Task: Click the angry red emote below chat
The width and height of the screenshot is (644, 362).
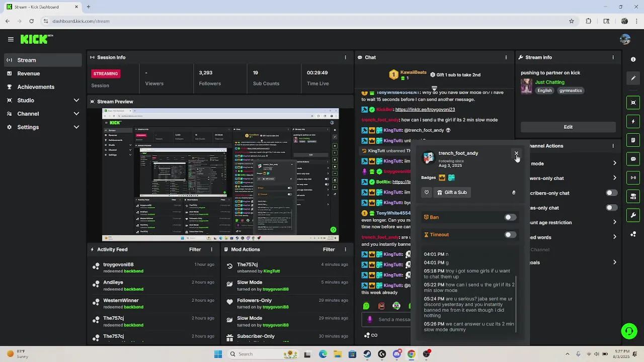Action: pyautogui.click(x=381, y=306)
